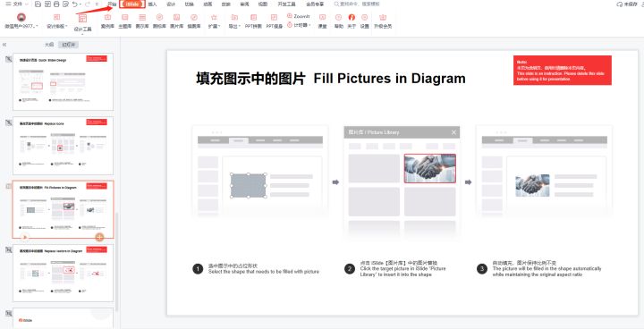Open the 计时器 timer dropdown
The width and height of the screenshot is (644, 329).
point(299,25)
